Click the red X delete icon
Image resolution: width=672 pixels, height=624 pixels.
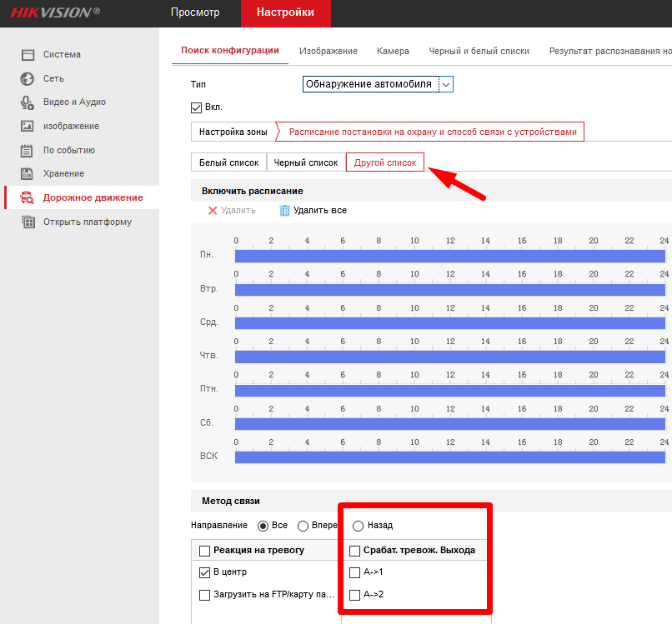pos(212,210)
